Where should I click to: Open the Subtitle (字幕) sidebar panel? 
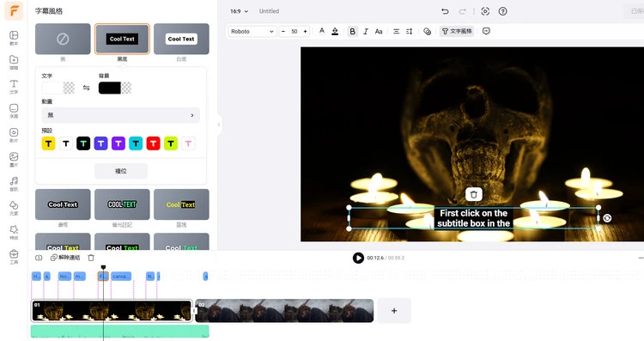[x=14, y=111]
